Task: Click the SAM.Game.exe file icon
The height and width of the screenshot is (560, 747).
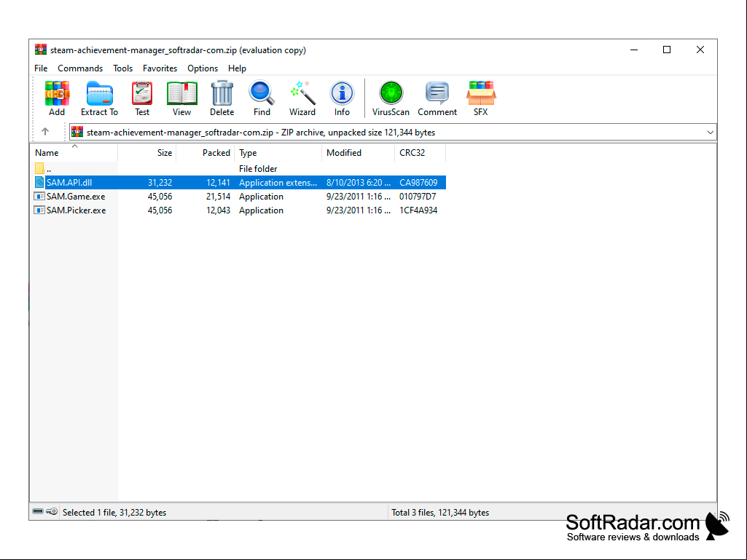Action: 39,196
